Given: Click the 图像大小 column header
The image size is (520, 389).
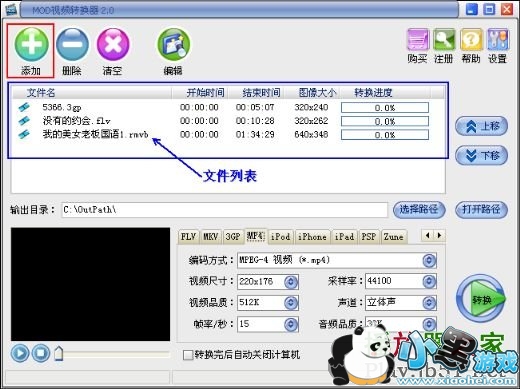Looking at the screenshot, I should coord(313,93).
